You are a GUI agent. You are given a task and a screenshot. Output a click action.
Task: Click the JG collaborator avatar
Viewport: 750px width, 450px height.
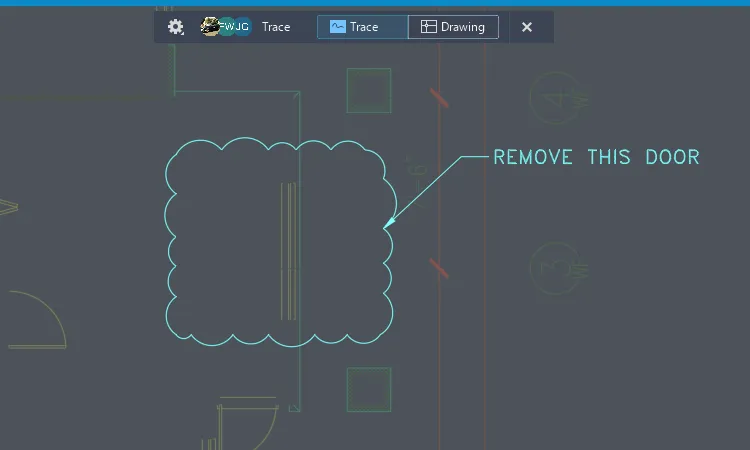click(x=243, y=26)
